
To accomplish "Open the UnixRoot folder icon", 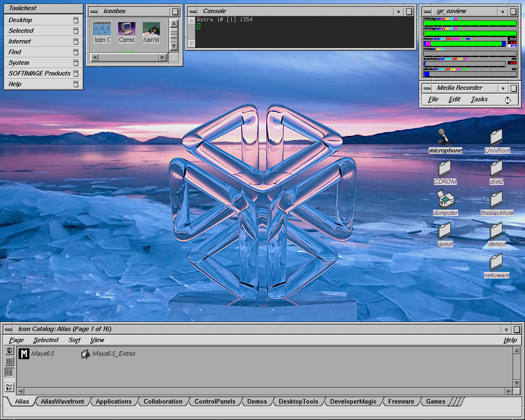I will (496, 137).
